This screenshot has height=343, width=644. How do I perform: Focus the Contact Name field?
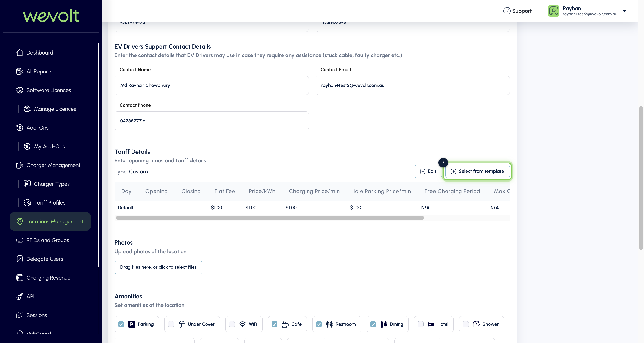click(211, 85)
